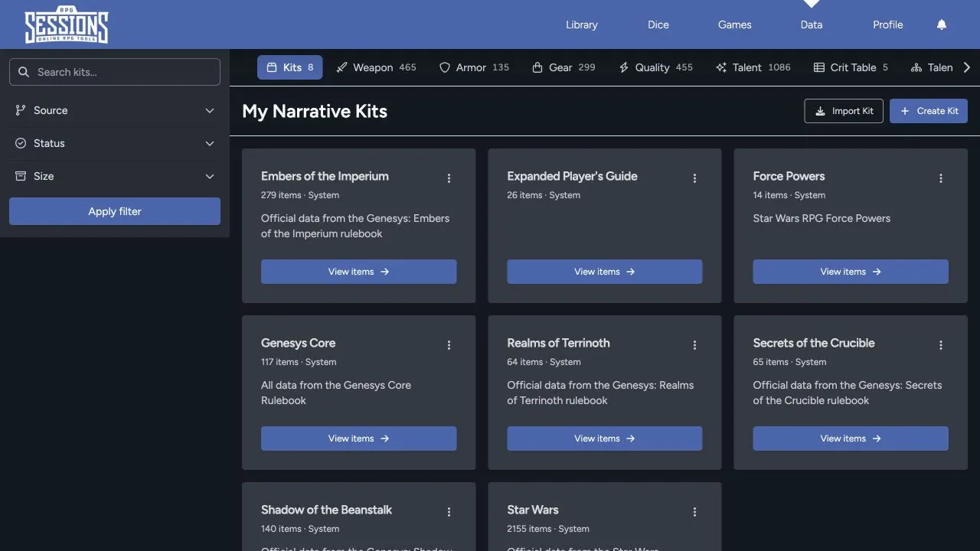This screenshot has width=980, height=551.
Task: Open the notifications bell
Action: pyautogui.click(x=942, y=24)
